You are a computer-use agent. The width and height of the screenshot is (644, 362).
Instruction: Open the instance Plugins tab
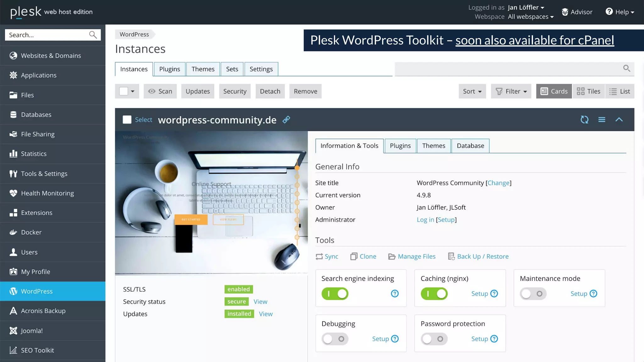coord(400,145)
